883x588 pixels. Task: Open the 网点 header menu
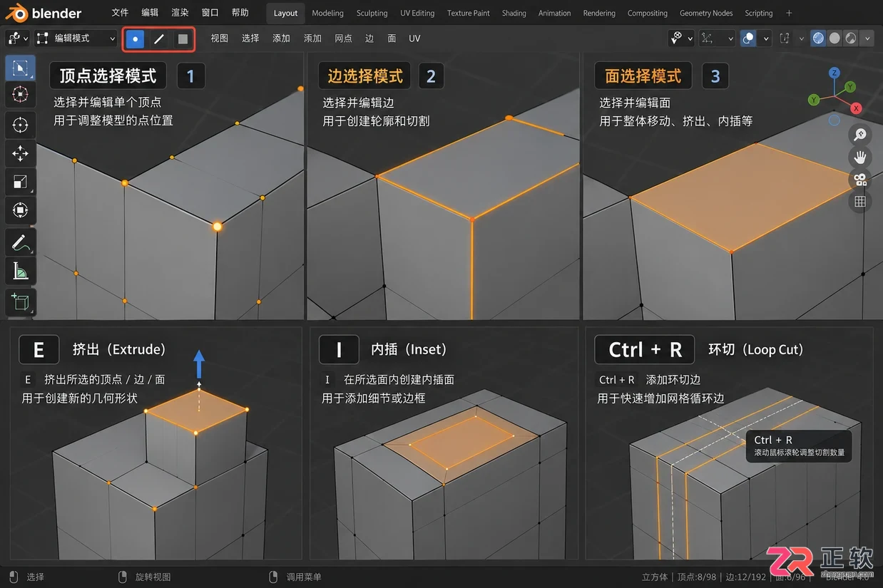click(343, 38)
